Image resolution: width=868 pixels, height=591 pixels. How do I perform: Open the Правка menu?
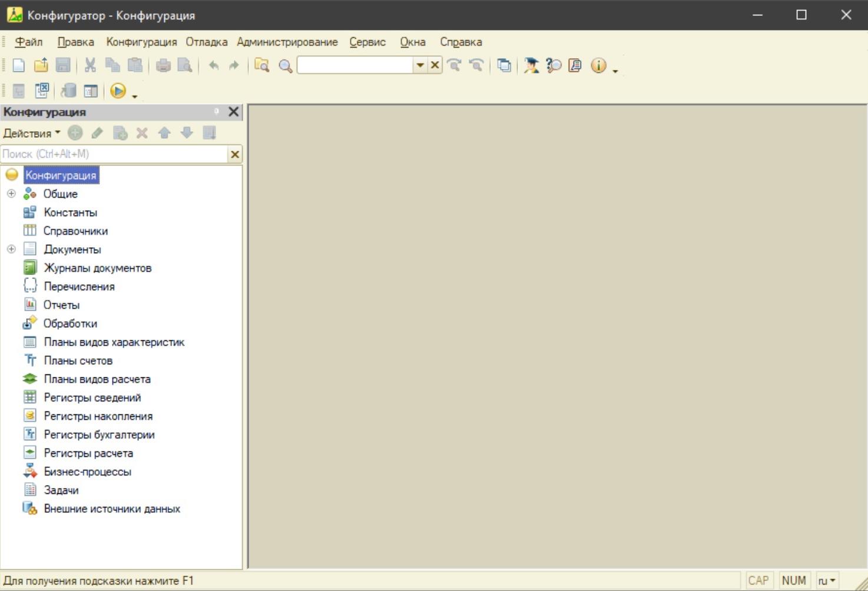pyautogui.click(x=75, y=42)
